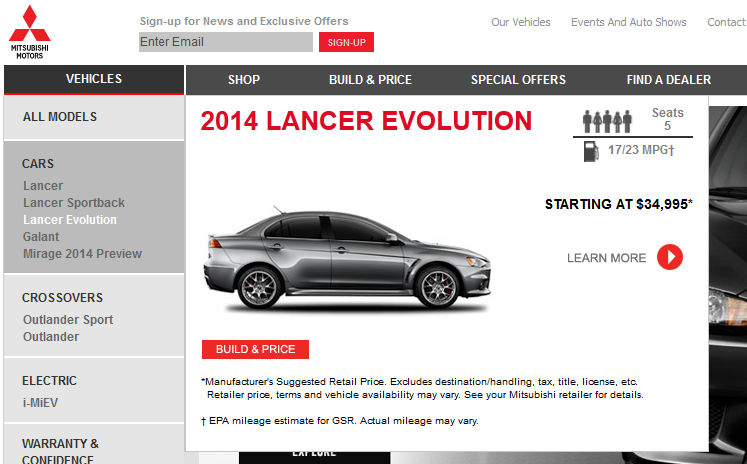Open the FIND A DEALER menu item
The image size is (747, 464).
[x=669, y=80]
